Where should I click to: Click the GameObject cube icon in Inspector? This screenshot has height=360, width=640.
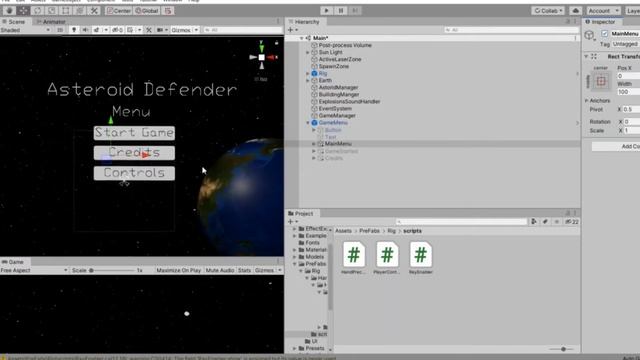[589, 35]
